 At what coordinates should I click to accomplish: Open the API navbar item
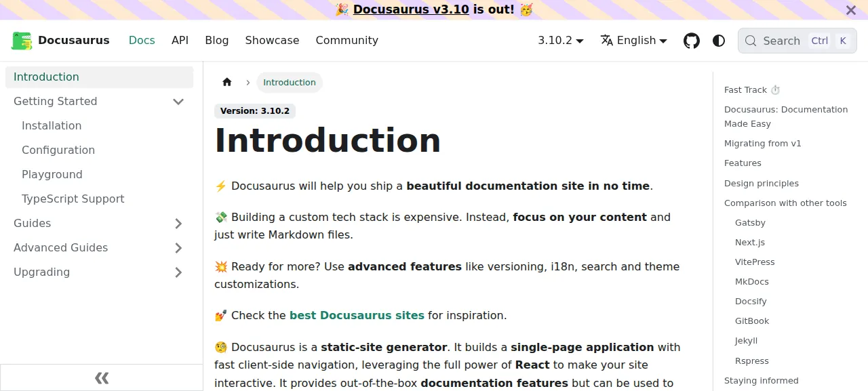coord(180,41)
